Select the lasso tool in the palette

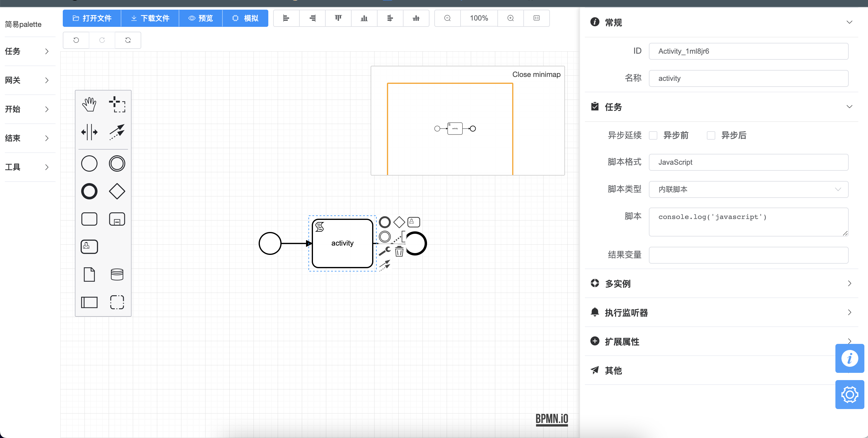coord(117,104)
